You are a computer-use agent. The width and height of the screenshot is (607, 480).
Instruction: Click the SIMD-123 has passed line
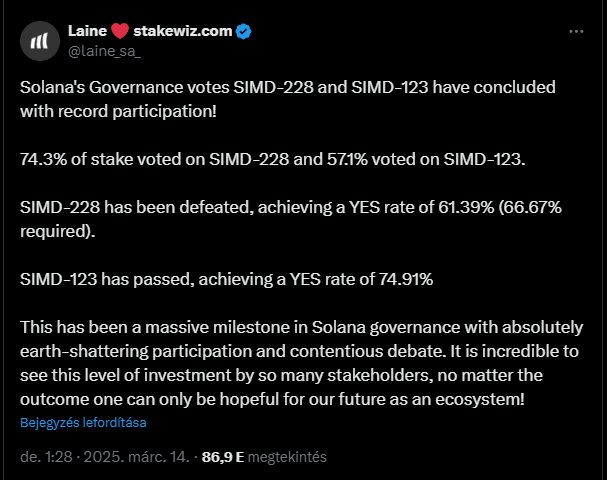pyautogui.click(x=226, y=279)
